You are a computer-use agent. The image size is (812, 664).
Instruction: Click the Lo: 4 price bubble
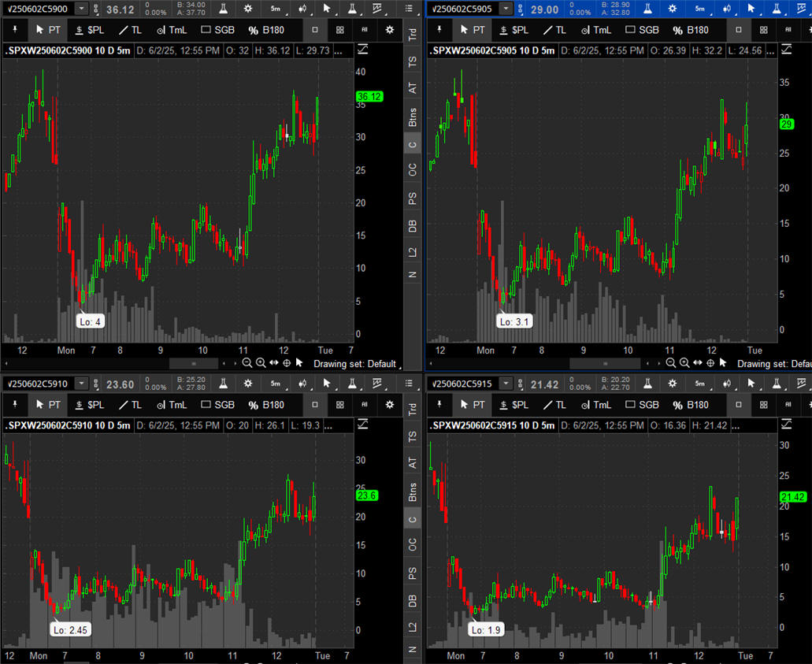(90, 321)
